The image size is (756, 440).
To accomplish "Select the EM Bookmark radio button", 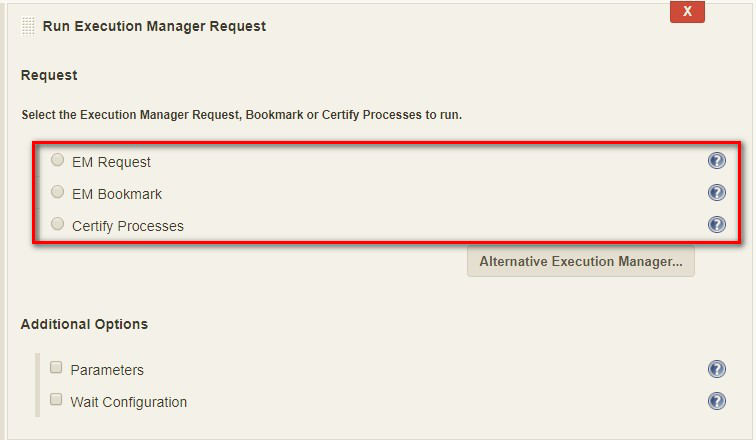I will [x=57, y=192].
